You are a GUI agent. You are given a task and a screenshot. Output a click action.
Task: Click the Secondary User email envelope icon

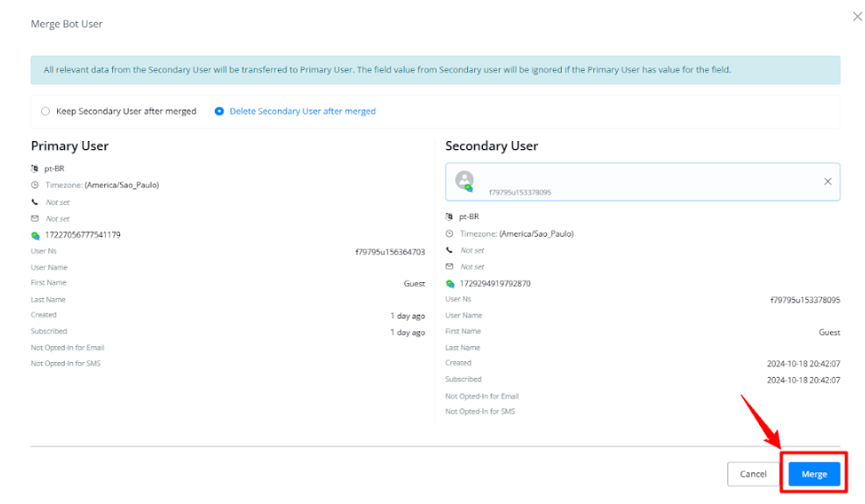point(450,266)
